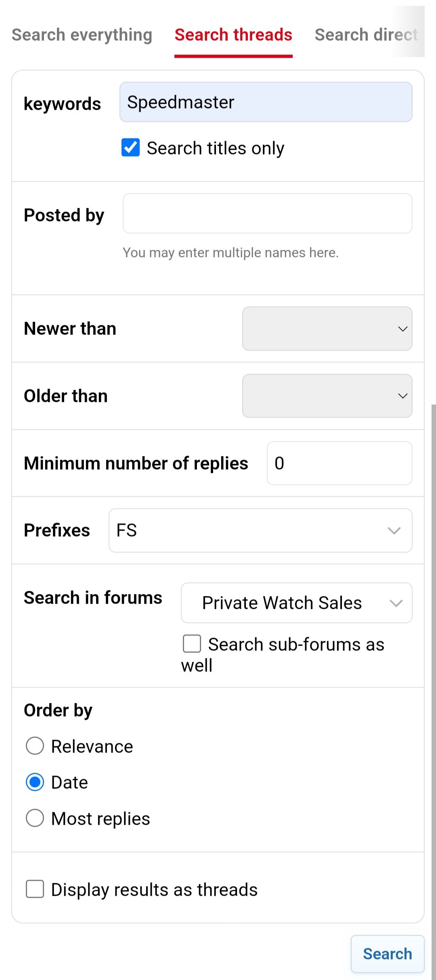
Task: Click the page scrollbar on the right
Action: click(433, 686)
